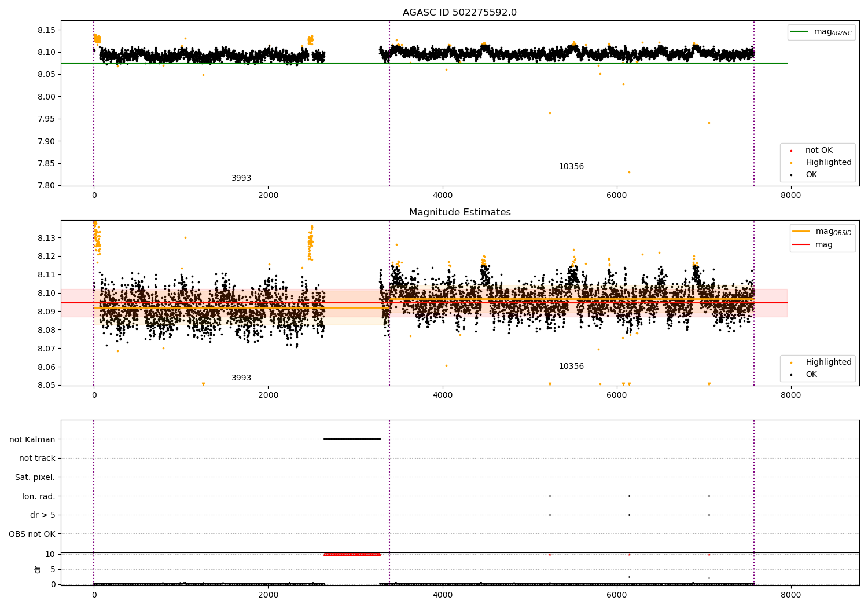Click the "10356" label in the top plot
868x608 pixels.
pos(571,167)
